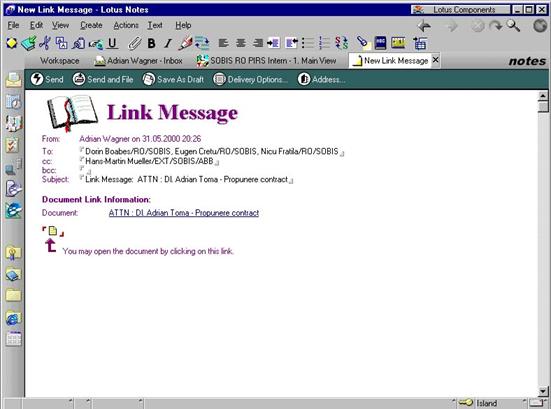
Task: Open the search magnifier icon
Action: pyautogui.click(x=513, y=26)
